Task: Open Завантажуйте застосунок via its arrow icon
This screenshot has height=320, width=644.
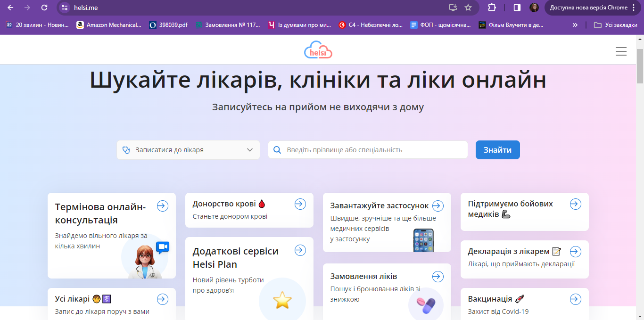Action: (x=438, y=205)
